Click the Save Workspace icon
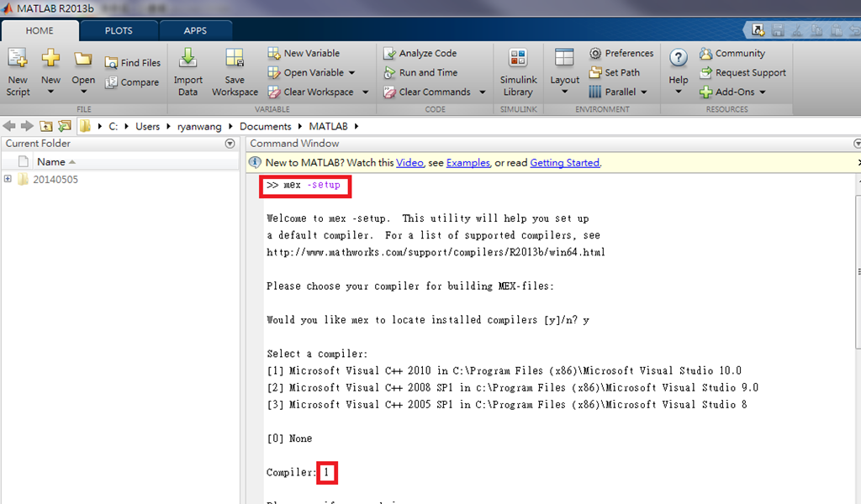The height and width of the screenshot is (504, 861). tap(235, 58)
